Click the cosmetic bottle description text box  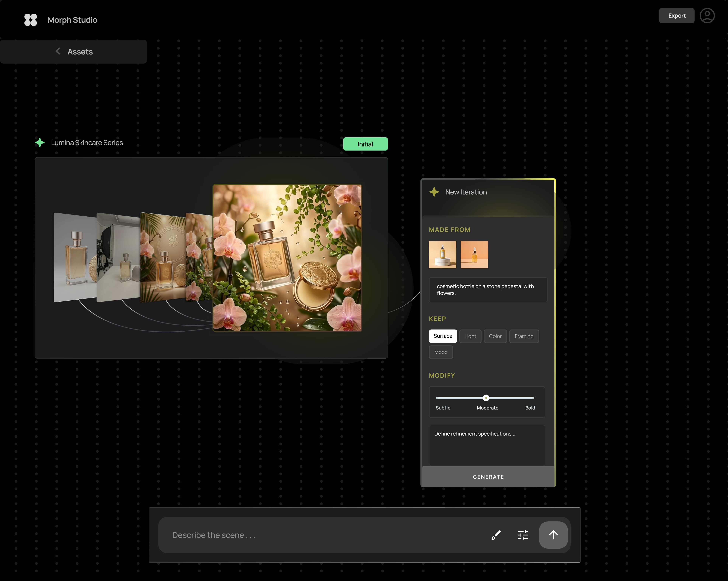pos(488,290)
